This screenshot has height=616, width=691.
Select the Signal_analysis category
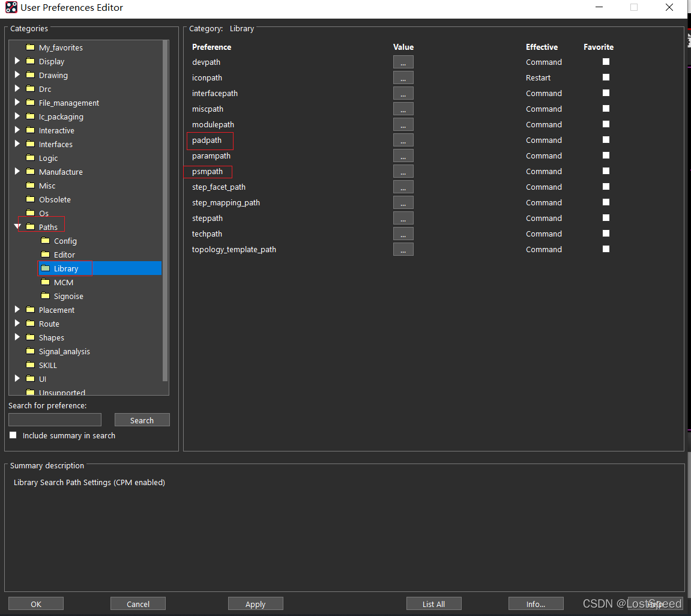pyautogui.click(x=64, y=351)
